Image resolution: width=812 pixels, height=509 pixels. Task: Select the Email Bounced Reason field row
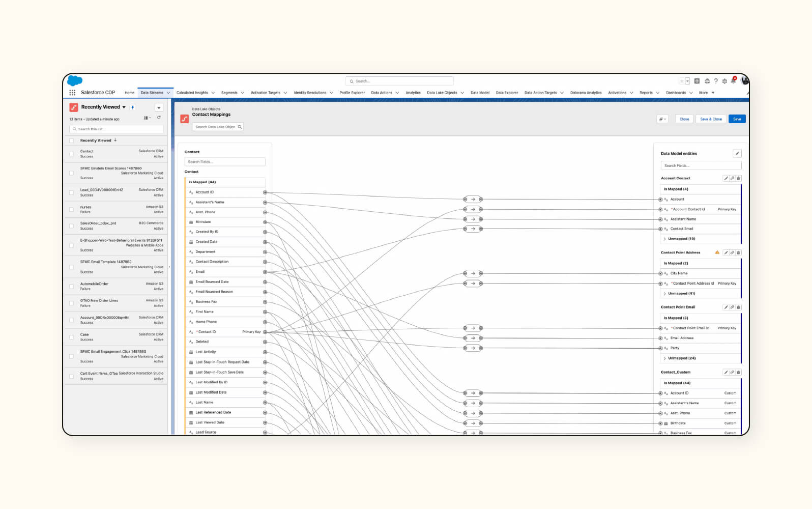(226, 292)
